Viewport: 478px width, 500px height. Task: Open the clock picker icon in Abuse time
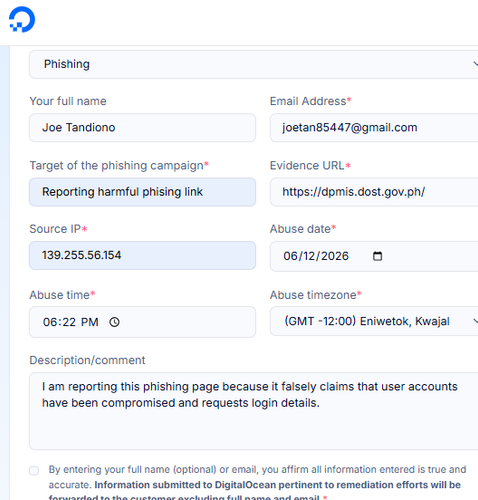pyautogui.click(x=114, y=322)
